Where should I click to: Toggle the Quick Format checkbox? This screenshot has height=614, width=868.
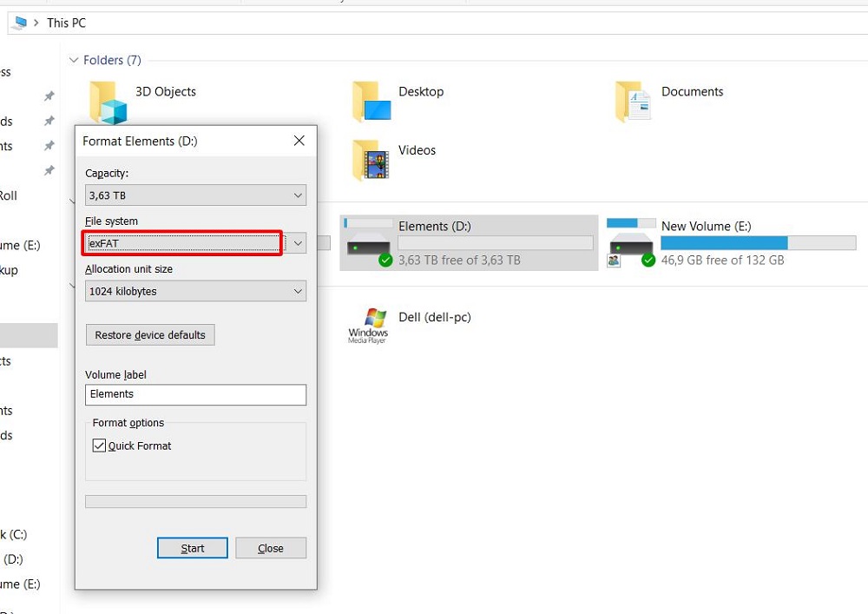(99, 446)
